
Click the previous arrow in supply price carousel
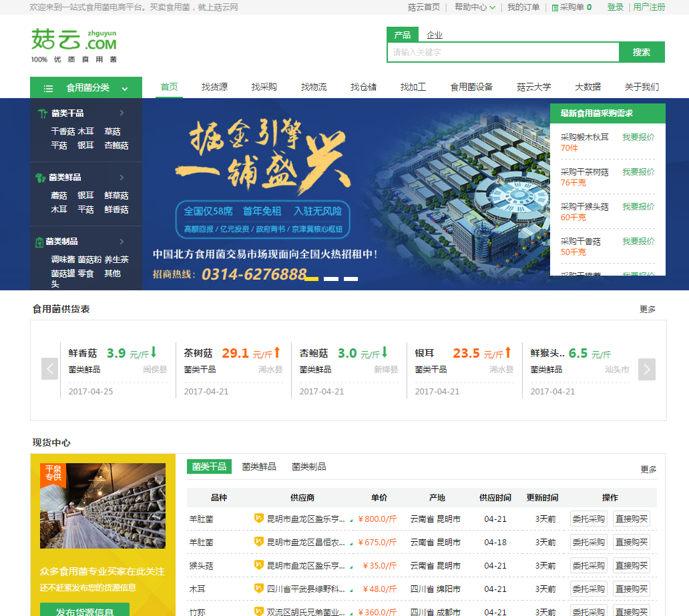49,369
